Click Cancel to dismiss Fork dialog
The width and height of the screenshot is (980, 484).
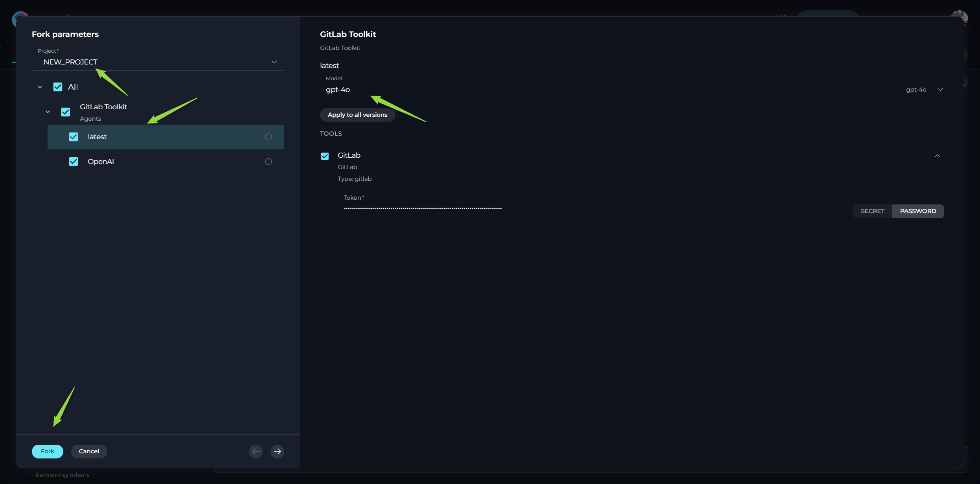coord(88,451)
